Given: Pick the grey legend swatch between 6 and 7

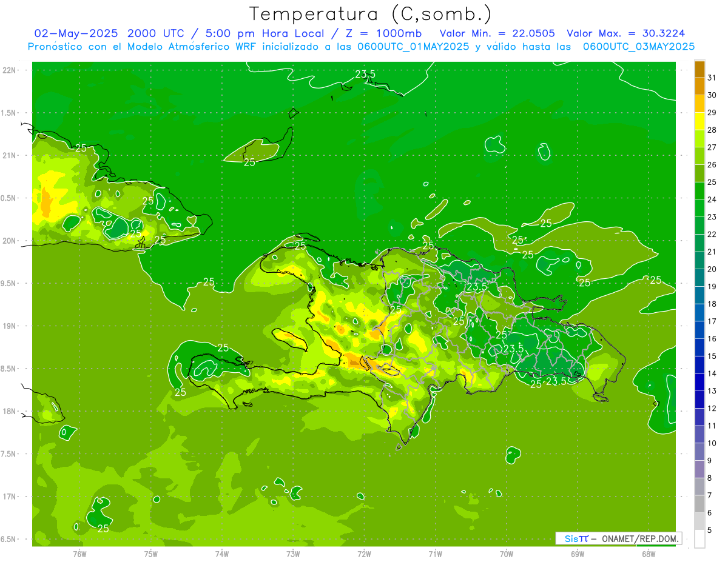Looking at the screenshot, I should pyautogui.click(x=699, y=504).
